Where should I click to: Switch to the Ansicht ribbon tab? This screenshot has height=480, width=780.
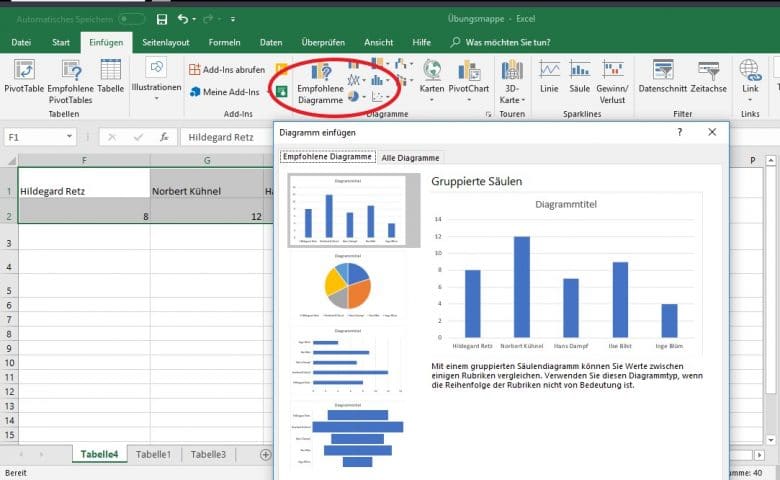[x=379, y=42]
